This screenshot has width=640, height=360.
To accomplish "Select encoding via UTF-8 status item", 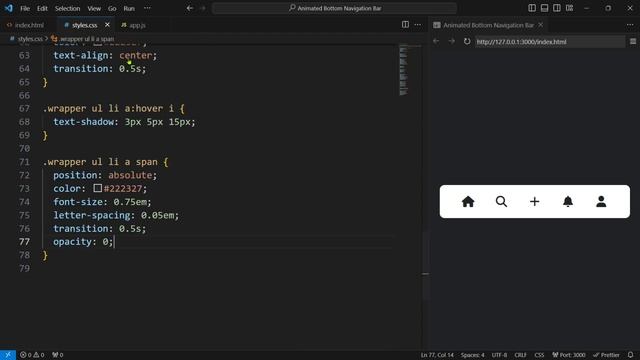I will pos(499,355).
